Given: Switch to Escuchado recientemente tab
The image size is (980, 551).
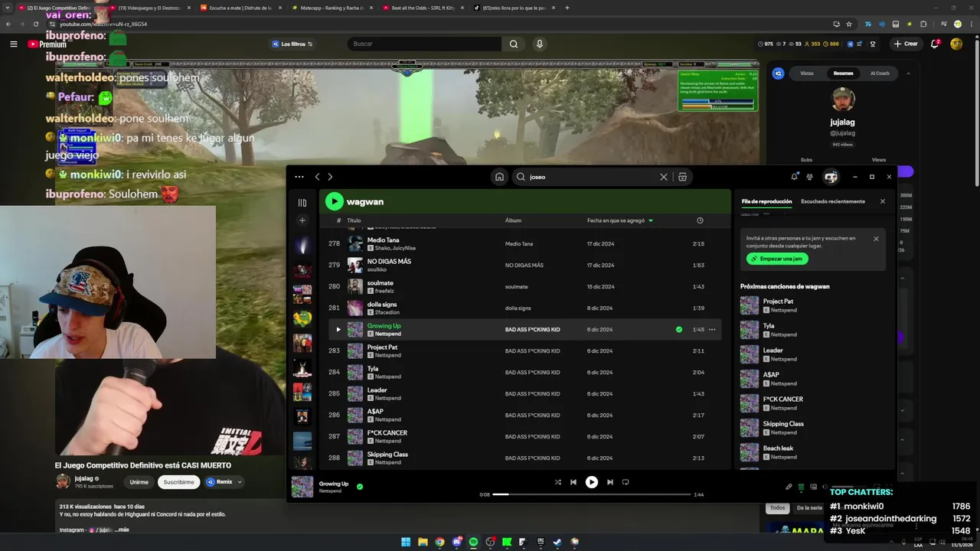Looking at the screenshot, I should [x=833, y=201].
